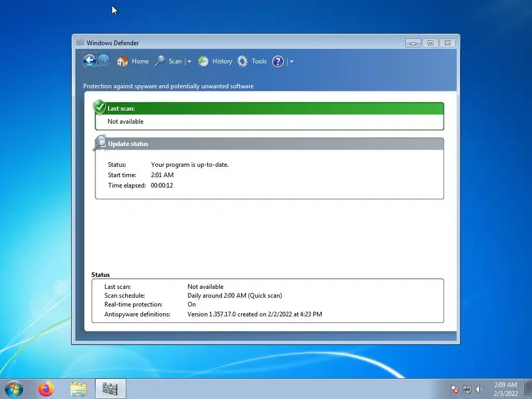The image size is (532, 399).
Task: Click the Tools toolbar label
Action: coord(259,61)
